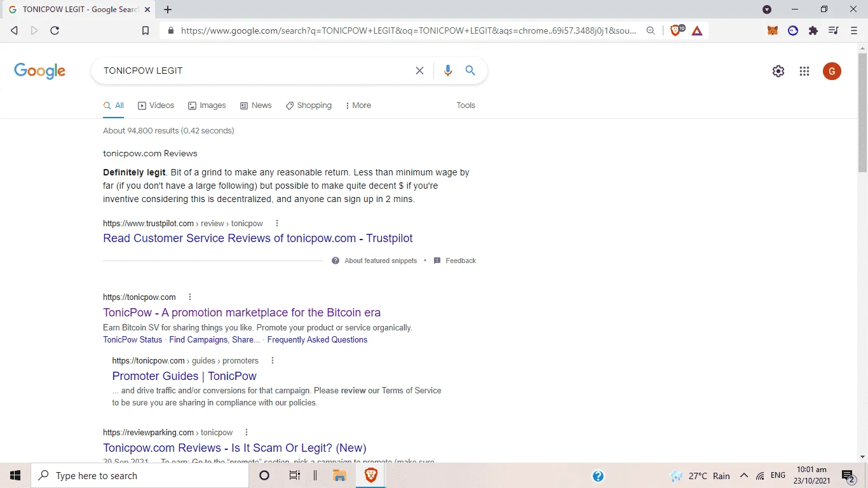The image size is (868, 488).
Task: Open the Trustpilot customer reviews link
Action: 258,238
